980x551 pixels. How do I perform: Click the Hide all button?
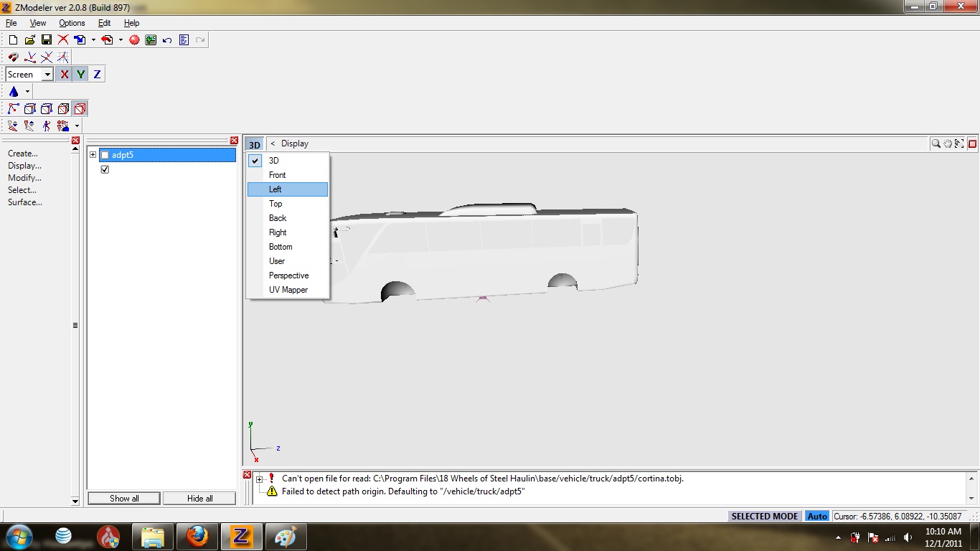tap(199, 498)
